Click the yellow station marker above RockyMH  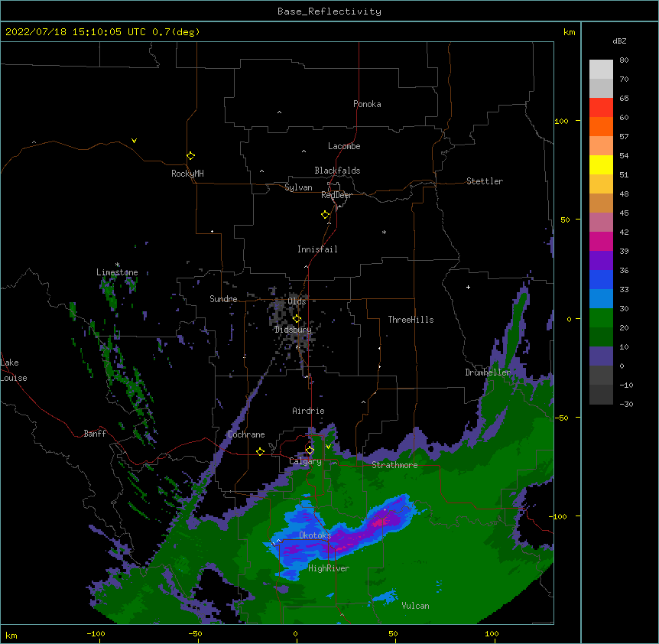tap(190, 155)
